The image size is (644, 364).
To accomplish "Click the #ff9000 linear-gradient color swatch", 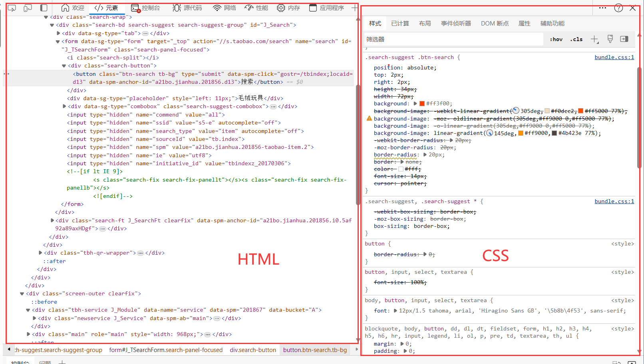I will tap(521, 133).
